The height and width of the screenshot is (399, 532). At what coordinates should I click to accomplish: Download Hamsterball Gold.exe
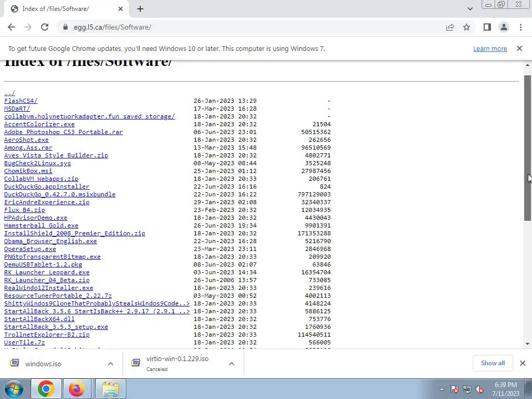click(x=41, y=225)
